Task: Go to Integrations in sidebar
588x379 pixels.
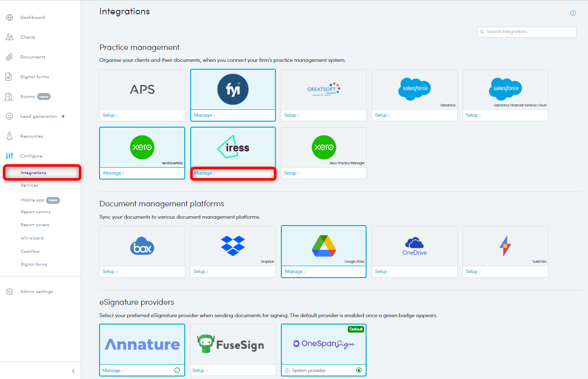Action: pos(33,173)
